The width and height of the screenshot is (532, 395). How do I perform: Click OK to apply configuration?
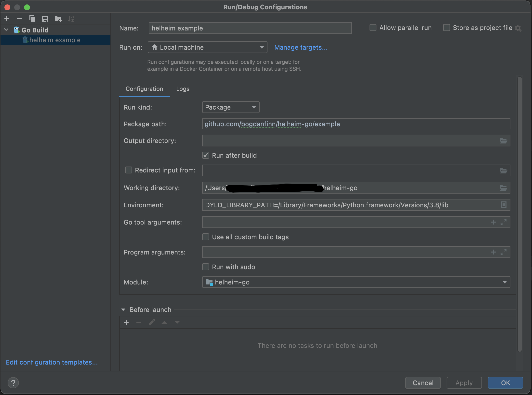(505, 382)
